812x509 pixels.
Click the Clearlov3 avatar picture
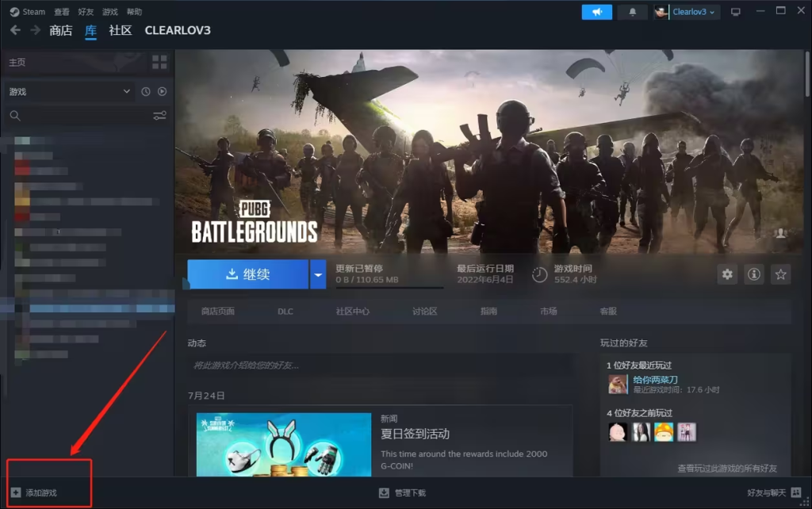pos(661,12)
